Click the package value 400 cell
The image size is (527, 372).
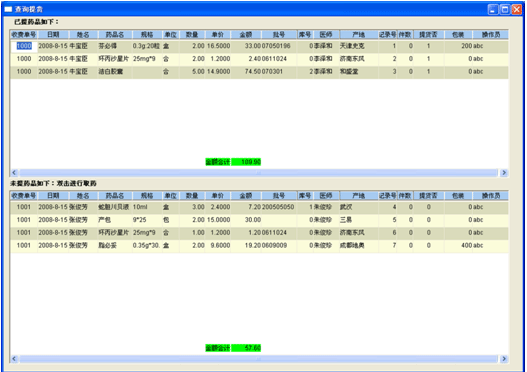(x=458, y=245)
